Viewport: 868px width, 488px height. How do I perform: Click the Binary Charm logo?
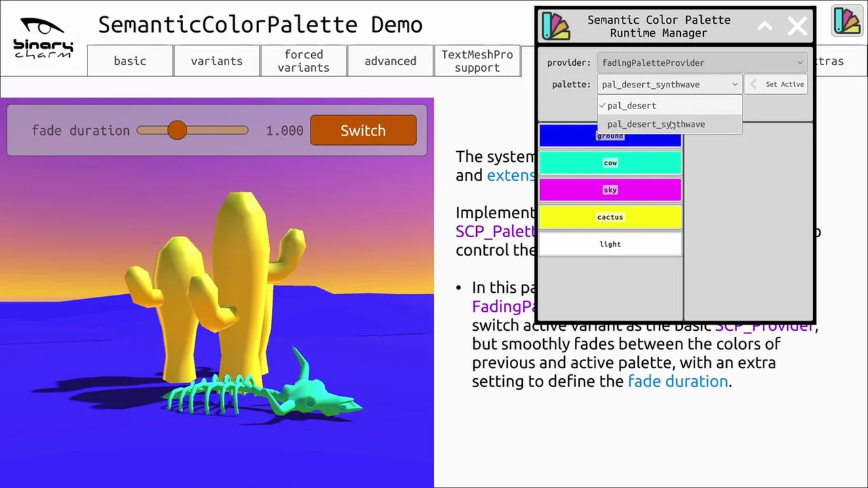click(x=43, y=39)
